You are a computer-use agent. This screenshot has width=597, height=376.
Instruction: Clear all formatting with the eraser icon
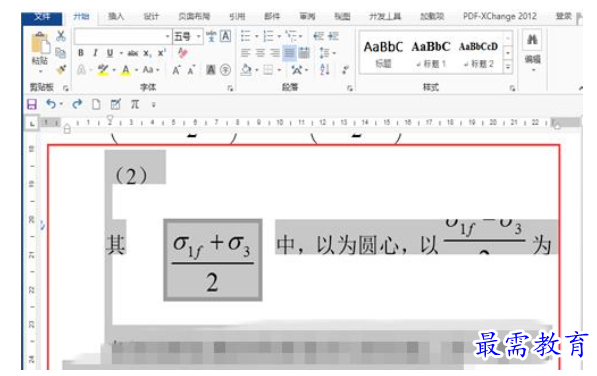click(x=183, y=53)
